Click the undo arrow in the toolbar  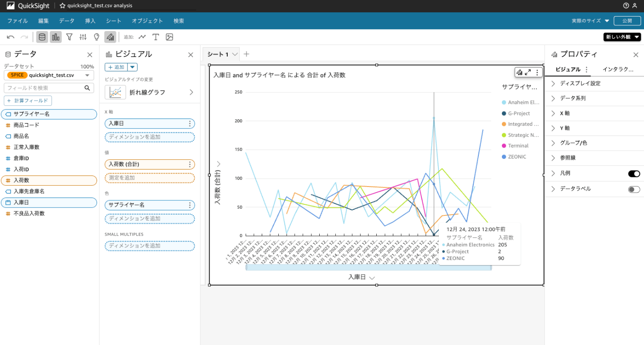coord(11,37)
